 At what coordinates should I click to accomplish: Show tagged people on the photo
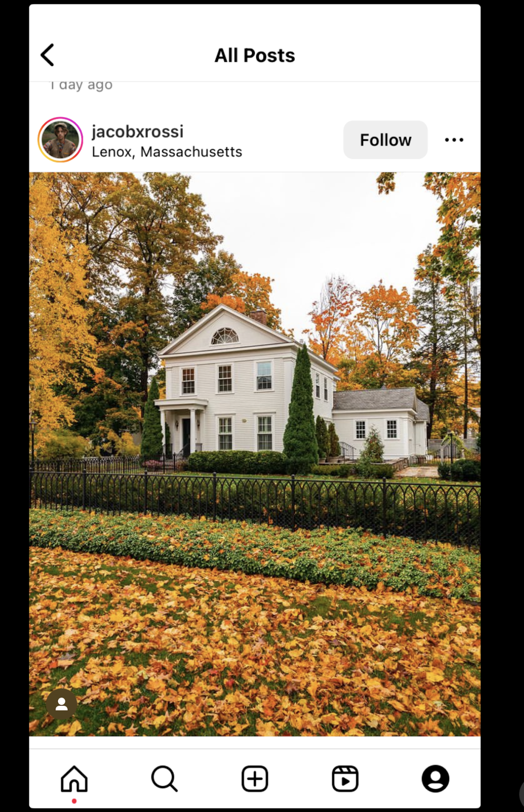[x=62, y=704]
